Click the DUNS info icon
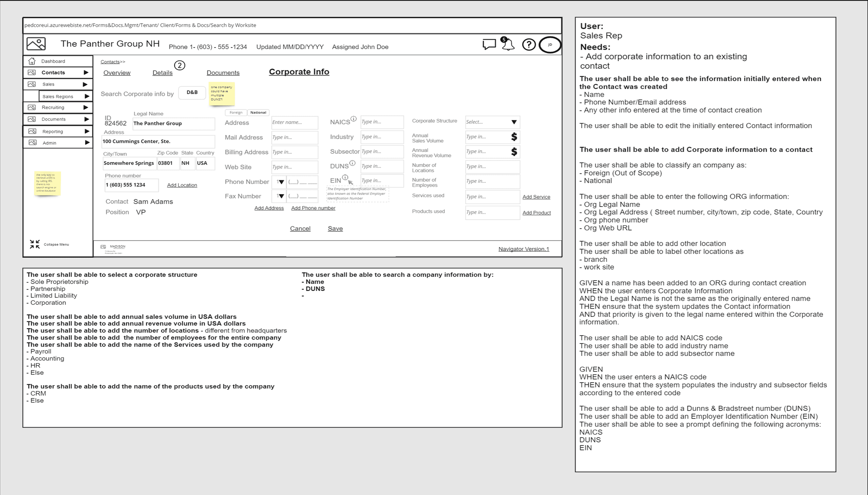This screenshot has height=495, width=868. tap(353, 163)
